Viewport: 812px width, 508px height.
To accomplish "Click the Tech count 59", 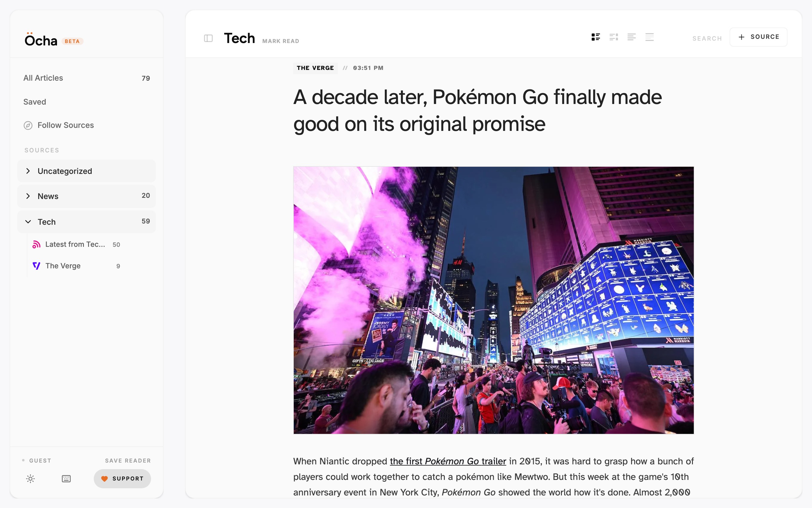I will coord(146,221).
